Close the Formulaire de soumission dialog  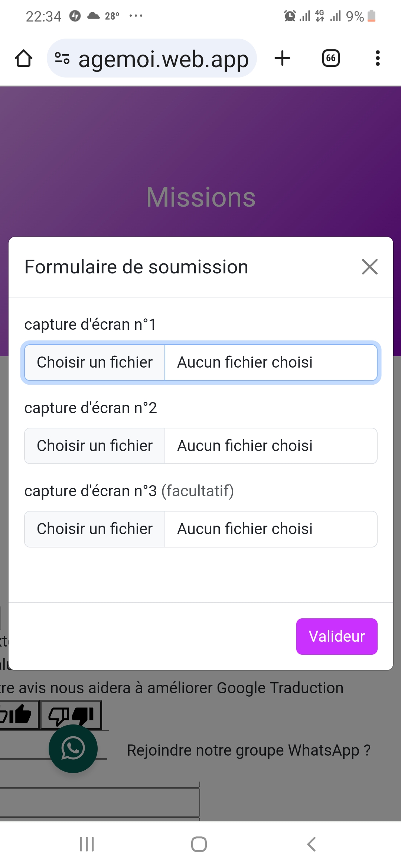369,267
